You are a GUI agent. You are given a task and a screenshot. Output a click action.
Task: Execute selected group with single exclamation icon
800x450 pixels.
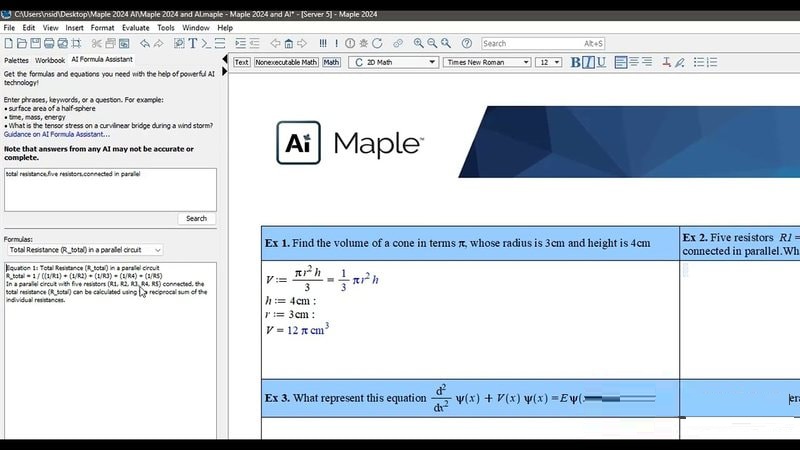[x=337, y=43]
